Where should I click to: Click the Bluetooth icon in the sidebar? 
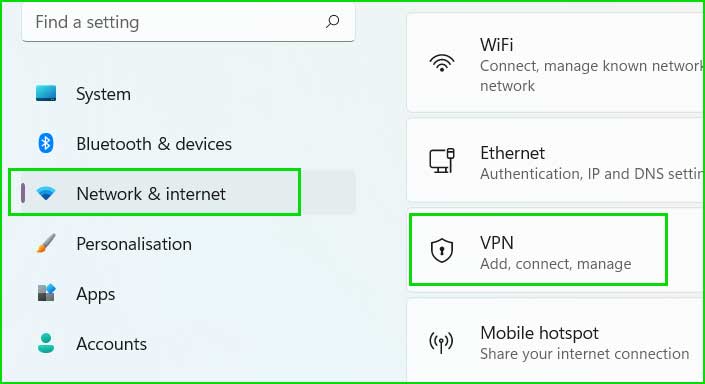(x=45, y=143)
